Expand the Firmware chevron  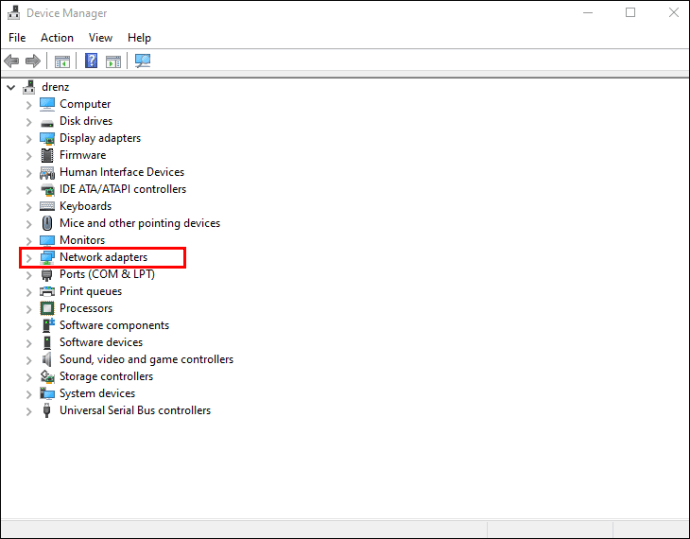pyautogui.click(x=29, y=156)
